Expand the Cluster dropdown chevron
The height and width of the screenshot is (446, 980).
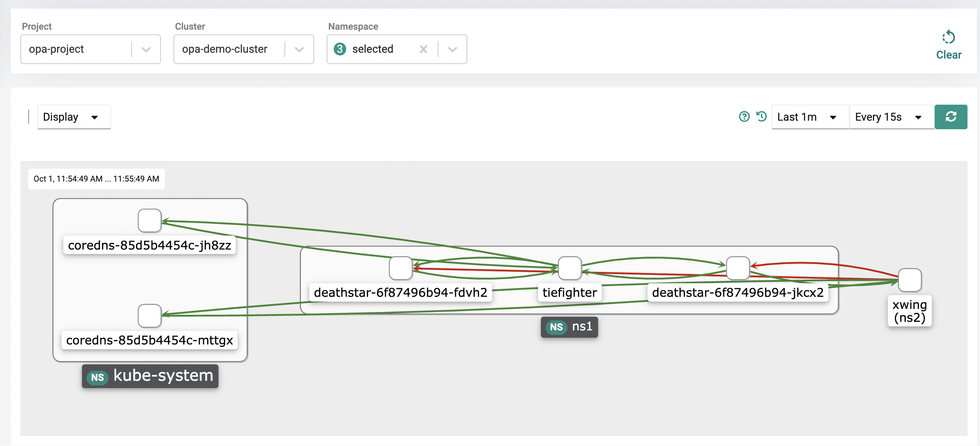tap(299, 50)
